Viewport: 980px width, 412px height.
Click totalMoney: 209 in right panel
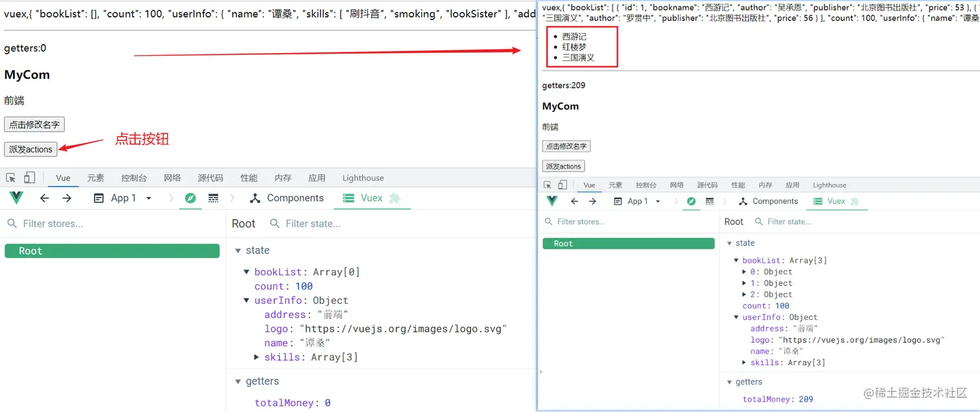pyautogui.click(x=778, y=399)
